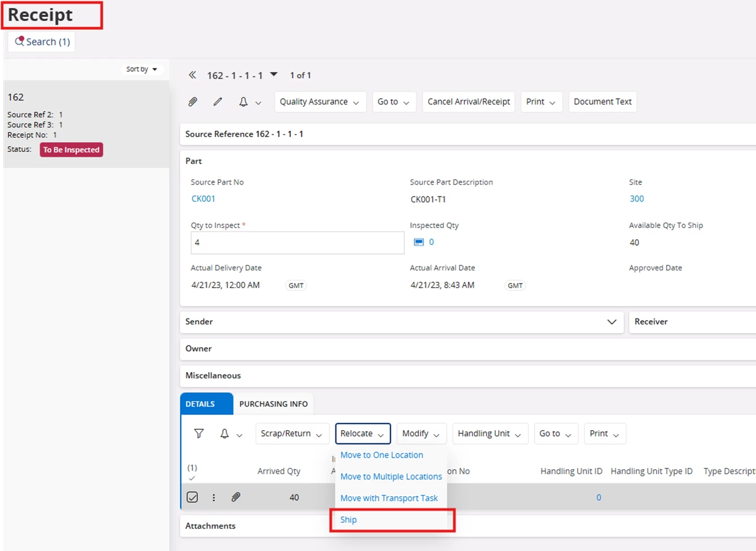
Task: Uncheck the selected receipt row checkbox
Action: (x=193, y=497)
